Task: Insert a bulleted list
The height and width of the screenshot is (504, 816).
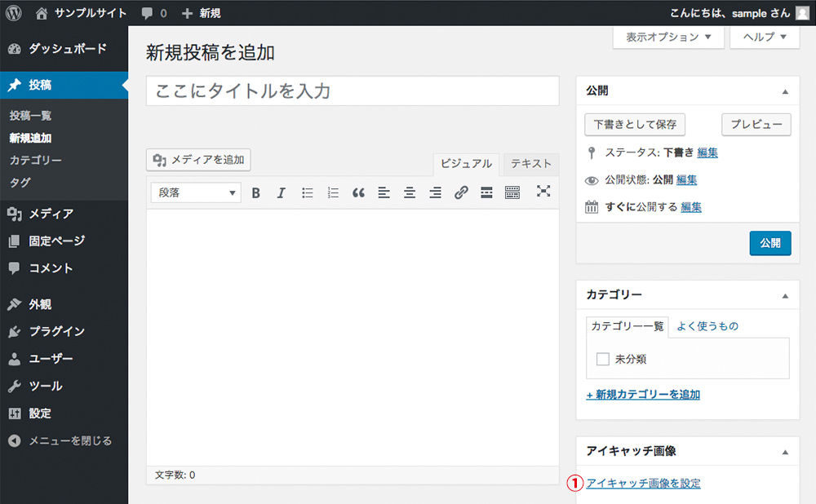Action: 308,193
